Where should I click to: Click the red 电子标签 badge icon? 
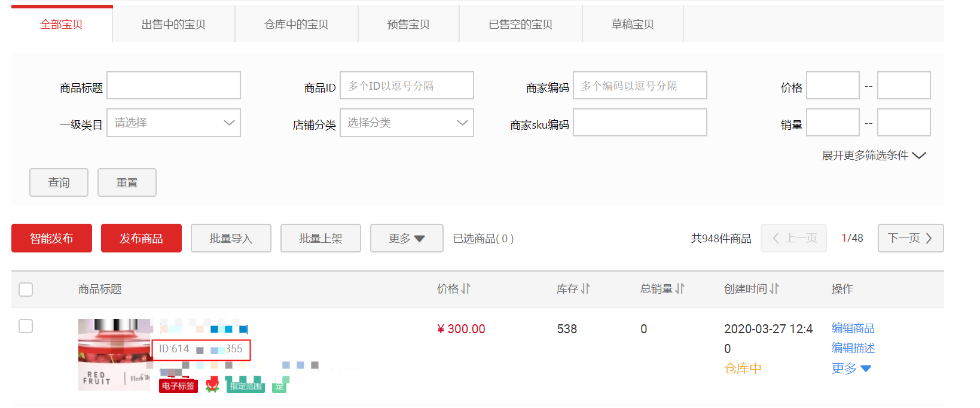(178, 386)
